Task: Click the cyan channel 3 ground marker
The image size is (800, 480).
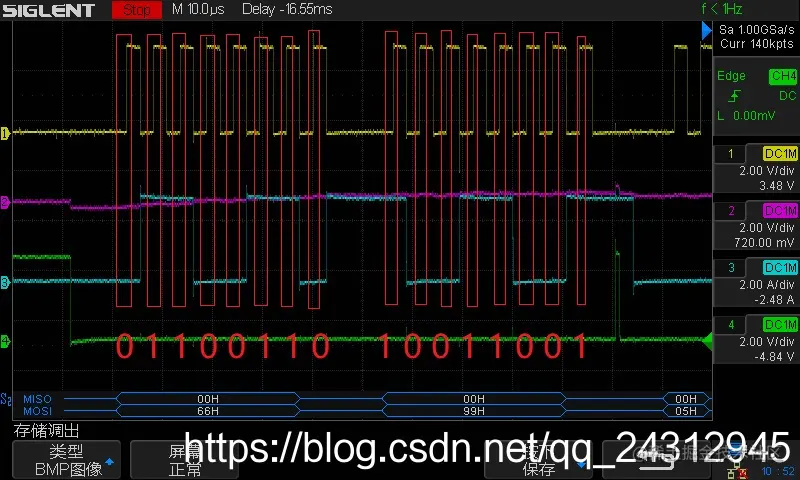Action: (x=5, y=282)
